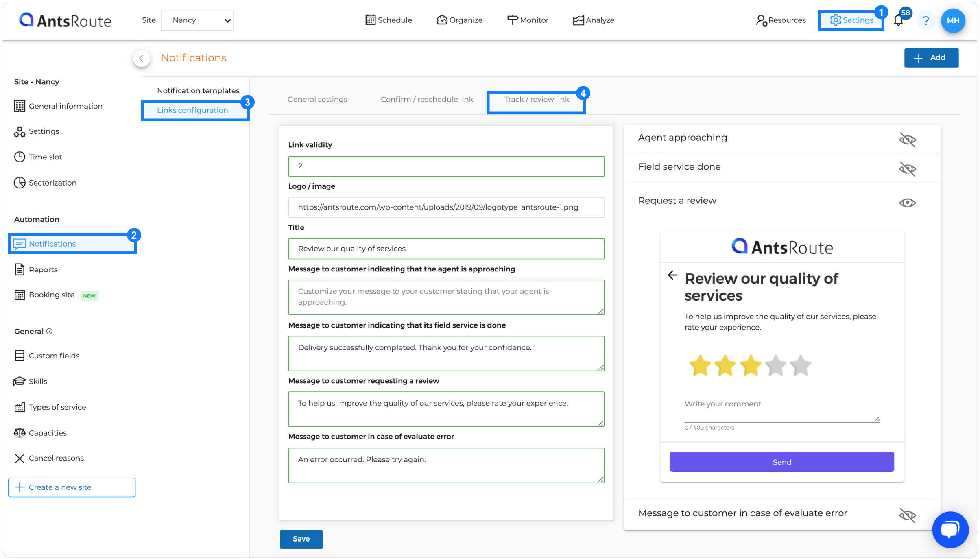
Task: Show the evaluate error message preview
Action: 907,515
